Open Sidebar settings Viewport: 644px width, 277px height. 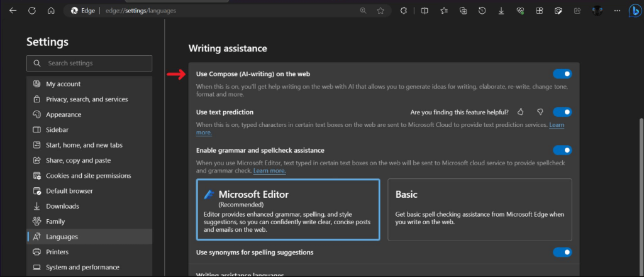pyautogui.click(x=89, y=129)
